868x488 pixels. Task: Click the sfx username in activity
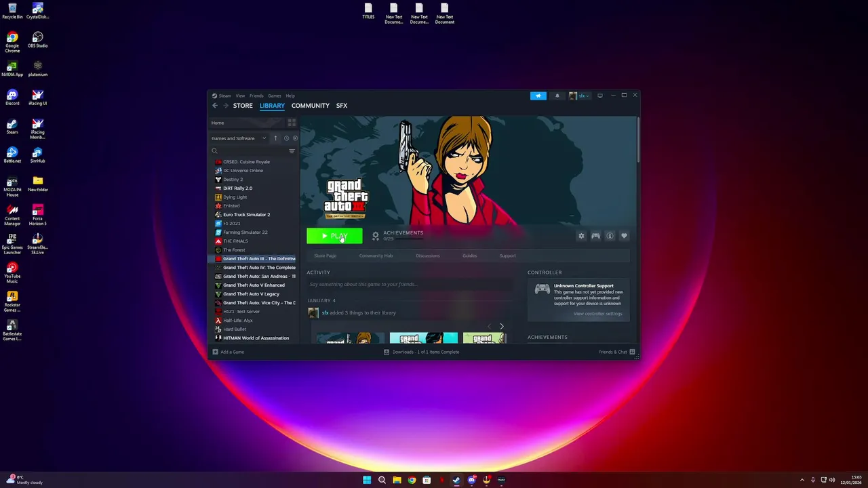pyautogui.click(x=325, y=313)
